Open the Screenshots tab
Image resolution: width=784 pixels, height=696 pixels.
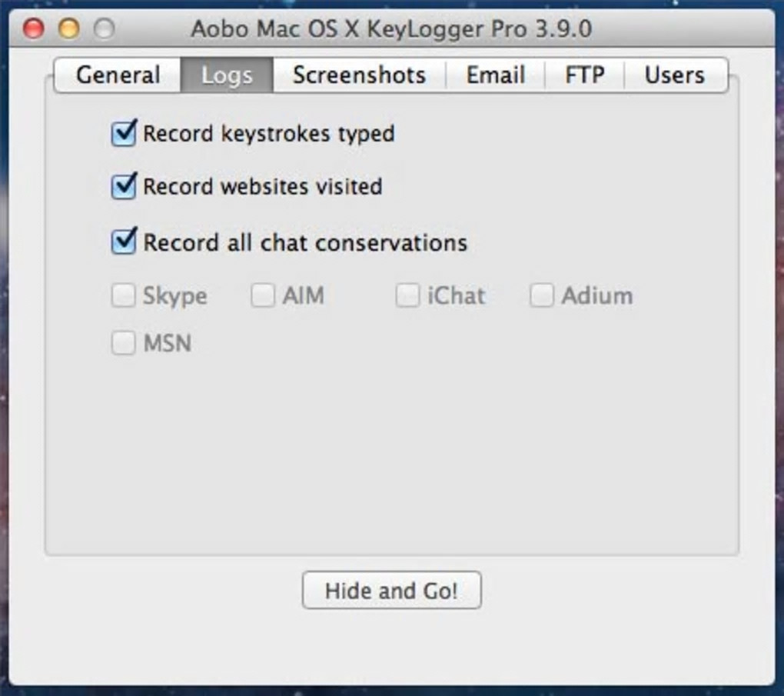coord(359,75)
